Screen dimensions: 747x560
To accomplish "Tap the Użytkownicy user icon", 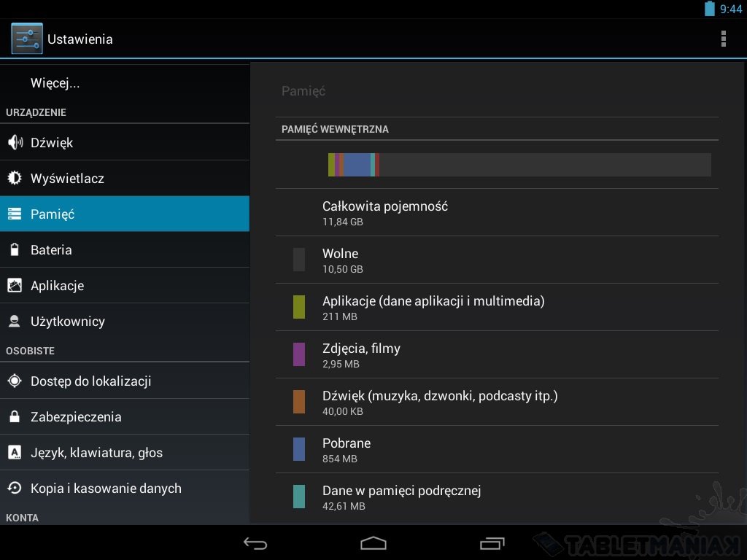I will click(x=15, y=322).
